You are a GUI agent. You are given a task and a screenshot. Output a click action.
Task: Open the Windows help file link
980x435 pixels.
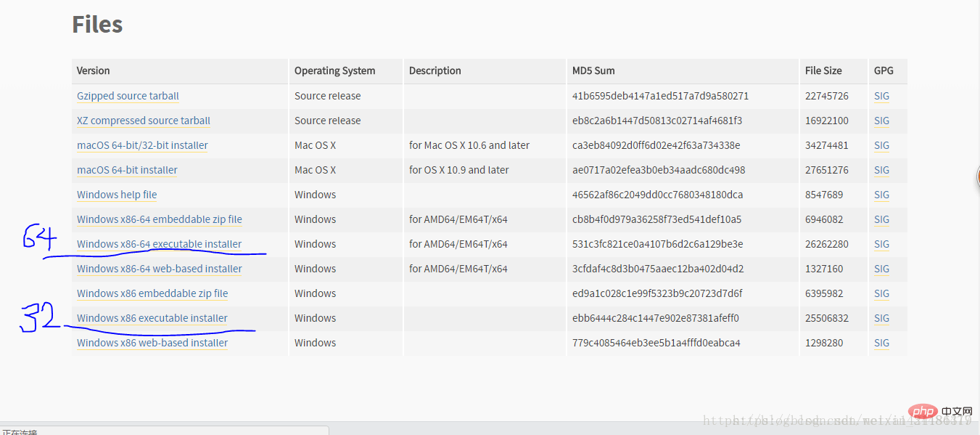[117, 195]
